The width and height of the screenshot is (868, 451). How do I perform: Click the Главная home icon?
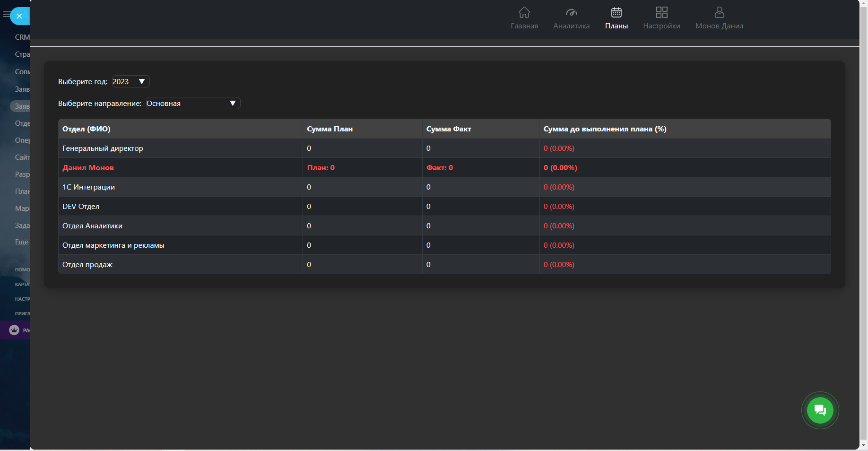(524, 12)
